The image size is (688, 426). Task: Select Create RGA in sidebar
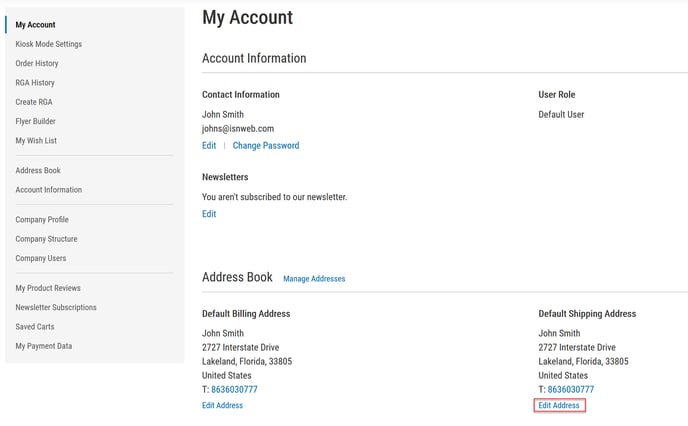(x=34, y=102)
